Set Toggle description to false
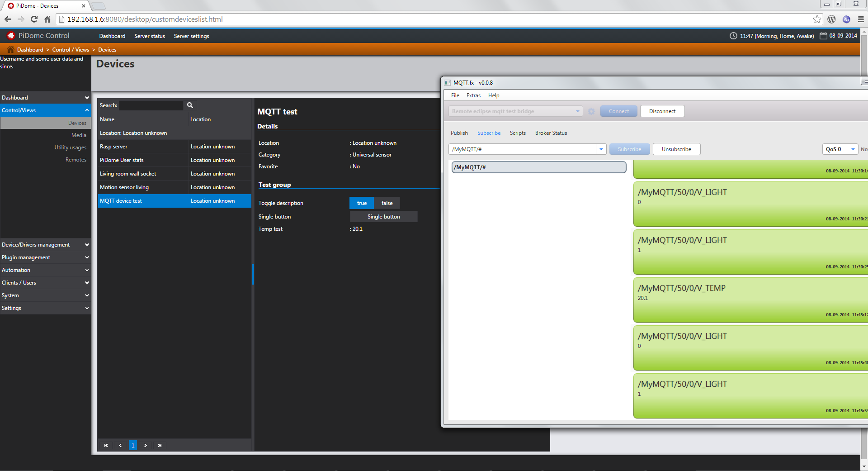868x471 pixels. (387, 203)
